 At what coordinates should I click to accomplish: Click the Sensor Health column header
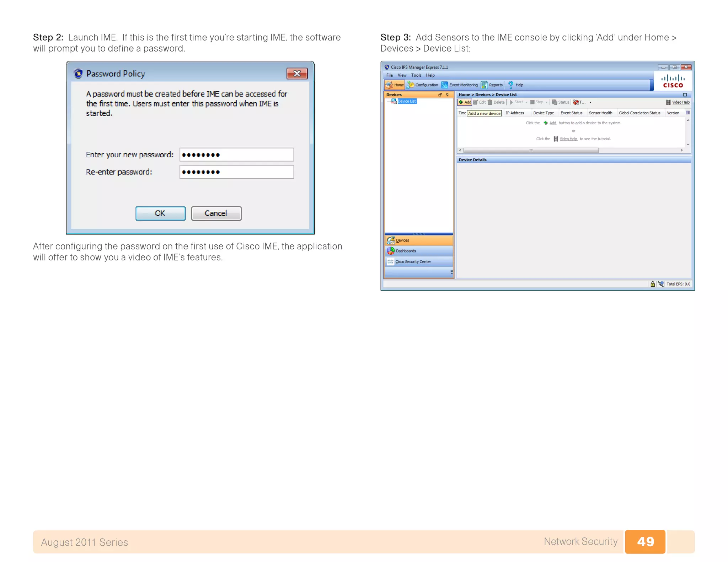[600, 113]
